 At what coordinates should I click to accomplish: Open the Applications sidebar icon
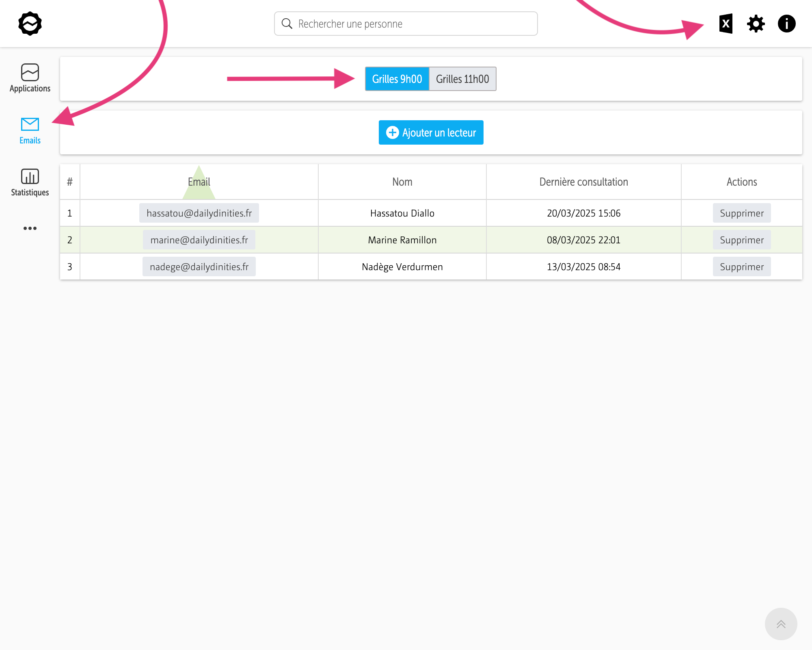[x=30, y=78]
